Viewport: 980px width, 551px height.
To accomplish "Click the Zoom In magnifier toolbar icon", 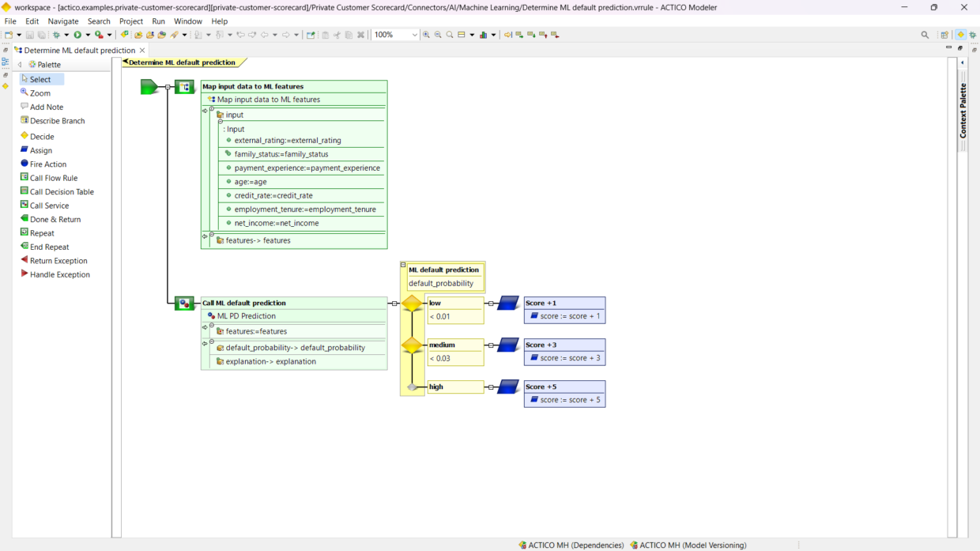I will pos(427,35).
